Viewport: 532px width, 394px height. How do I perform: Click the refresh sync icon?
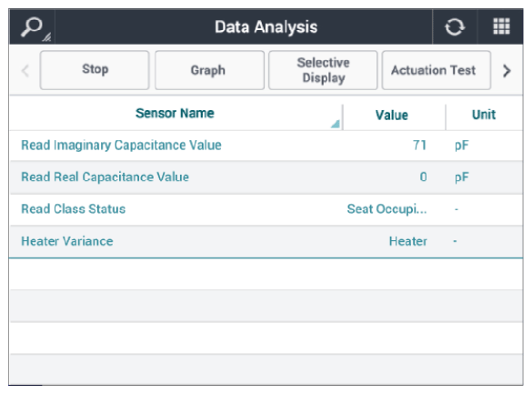pos(455,27)
